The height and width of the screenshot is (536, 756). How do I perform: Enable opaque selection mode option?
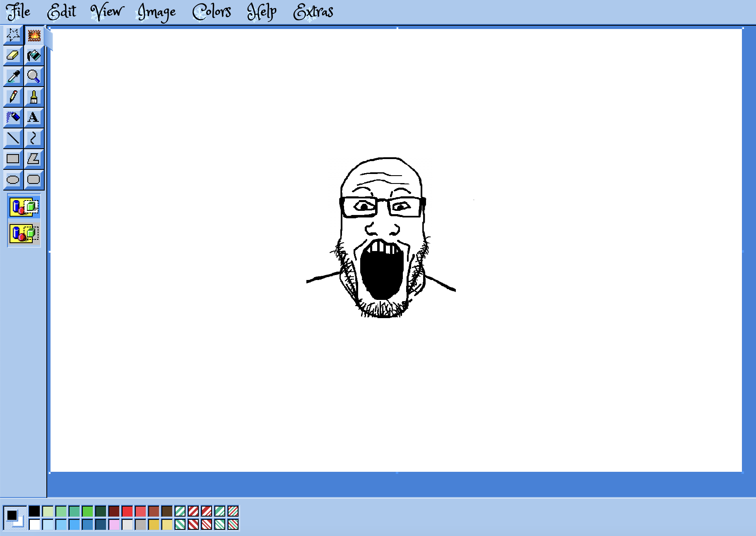(x=24, y=207)
